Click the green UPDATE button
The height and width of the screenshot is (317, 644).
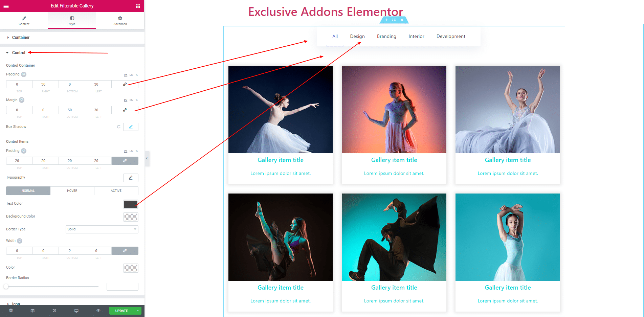click(121, 311)
